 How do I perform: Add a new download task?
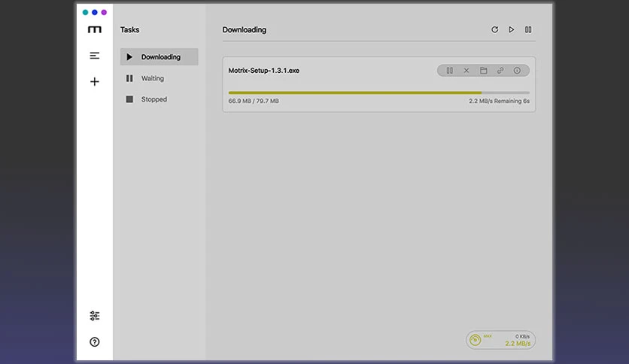(95, 82)
